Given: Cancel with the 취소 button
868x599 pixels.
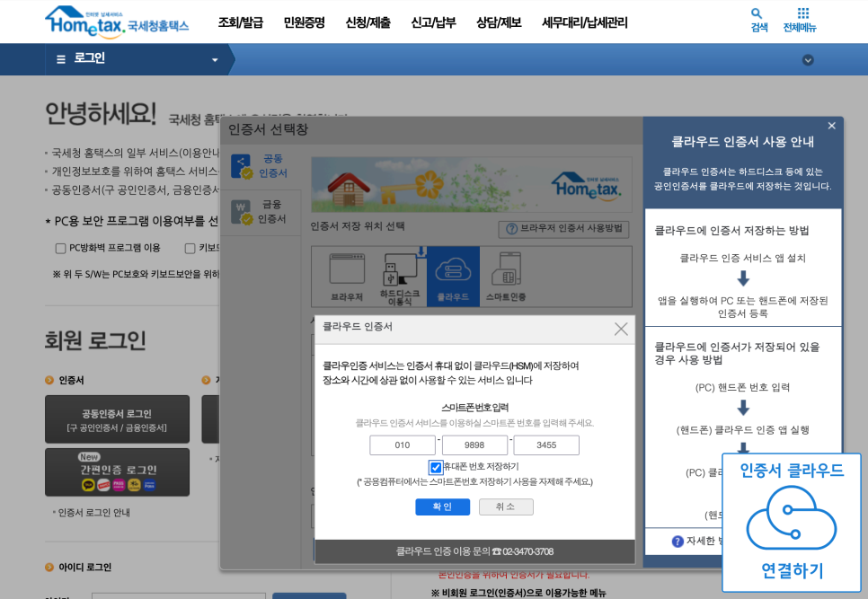Looking at the screenshot, I should (x=505, y=507).
